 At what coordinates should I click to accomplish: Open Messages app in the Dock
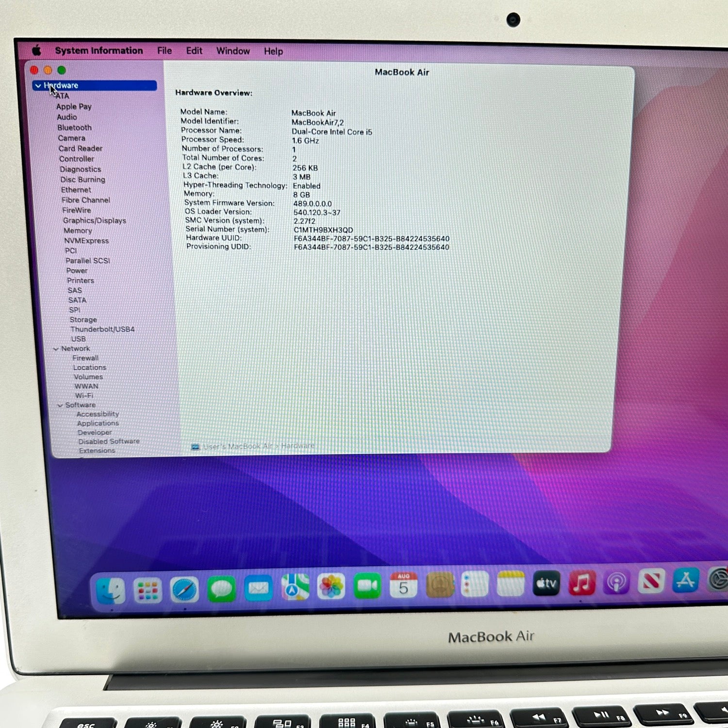tap(221, 589)
